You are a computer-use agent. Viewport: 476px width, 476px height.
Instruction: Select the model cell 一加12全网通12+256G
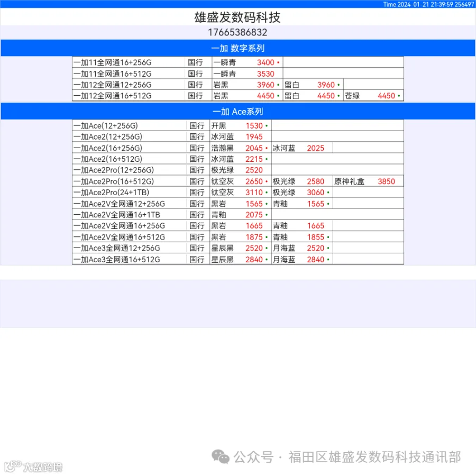click(x=129, y=85)
